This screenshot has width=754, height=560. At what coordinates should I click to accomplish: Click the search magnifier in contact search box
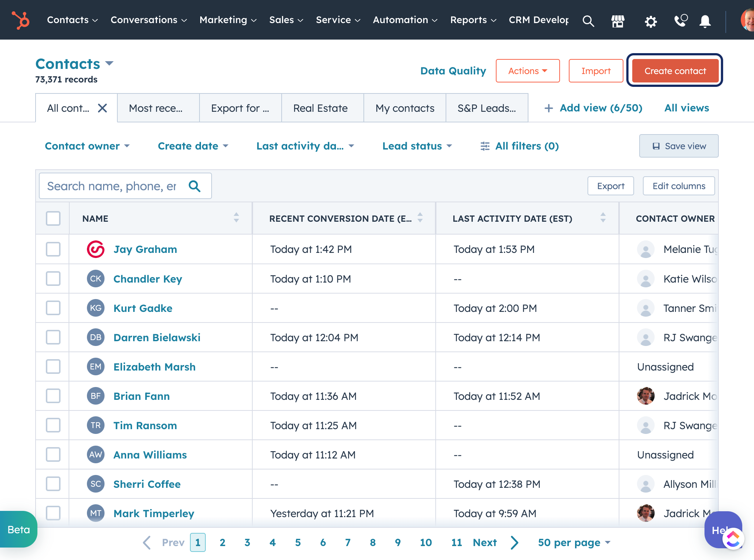coord(194,186)
